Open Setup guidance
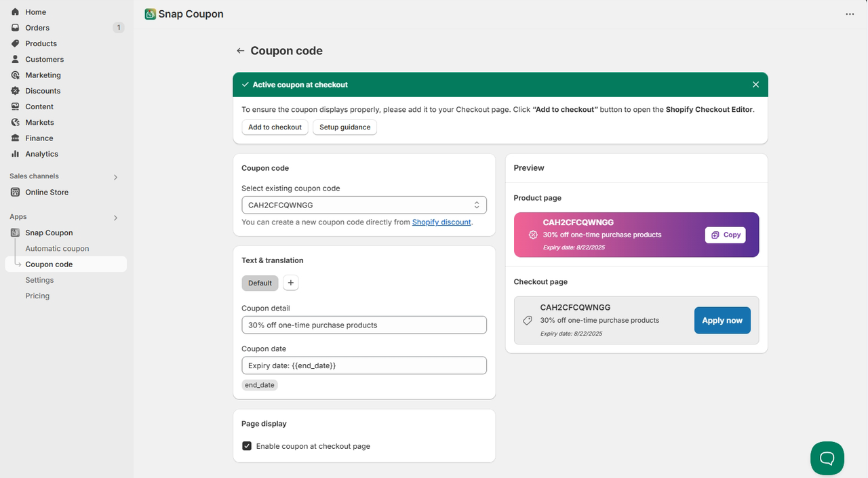 click(344, 127)
